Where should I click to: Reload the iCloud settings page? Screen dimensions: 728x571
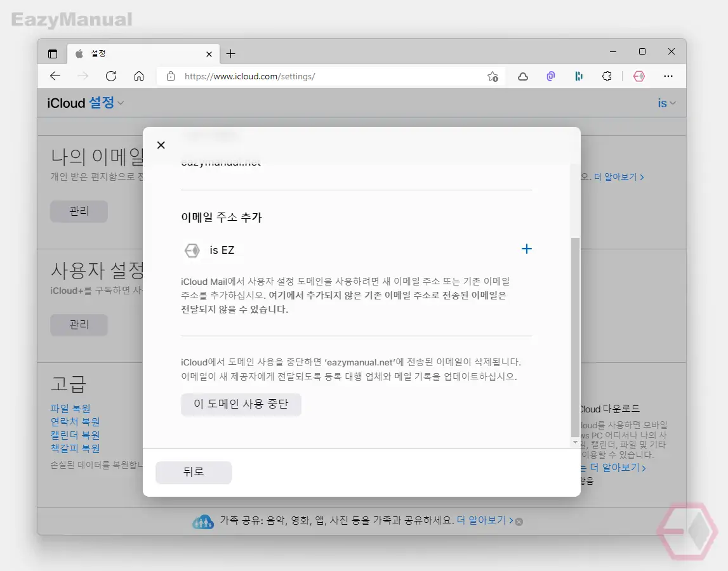pyautogui.click(x=111, y=76)
